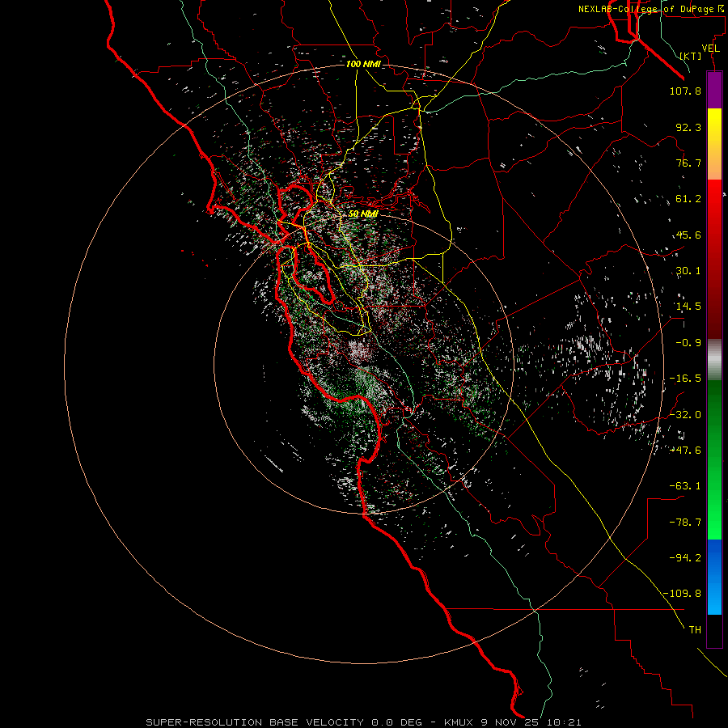The height and width of the screenshot is (728, 728).
Task: Pick the gray near-zero segment of velocity scale
Action: click(x=714, y=360)
